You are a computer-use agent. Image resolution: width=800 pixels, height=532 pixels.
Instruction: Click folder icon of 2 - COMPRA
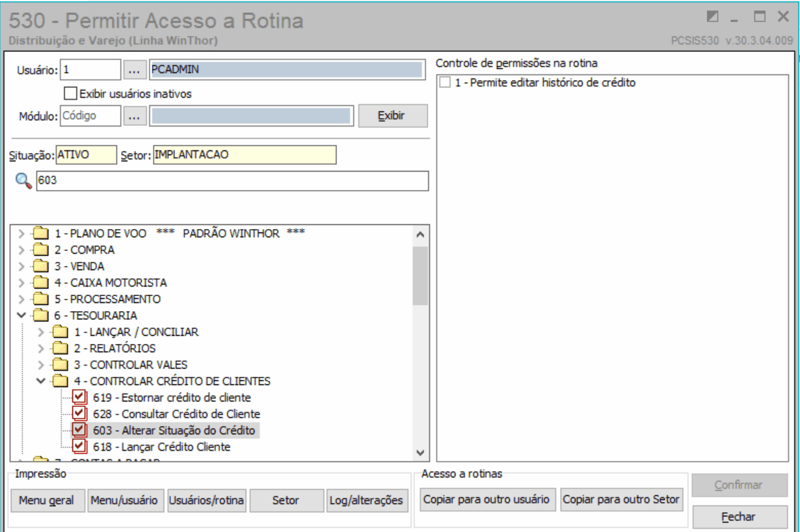click(x=40, y=250)
